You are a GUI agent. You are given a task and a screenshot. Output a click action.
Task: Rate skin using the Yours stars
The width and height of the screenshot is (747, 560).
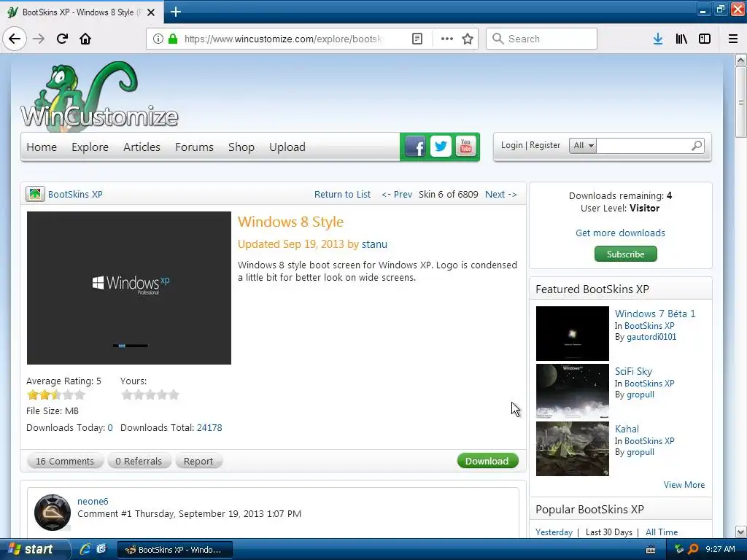tap(150, 394)
